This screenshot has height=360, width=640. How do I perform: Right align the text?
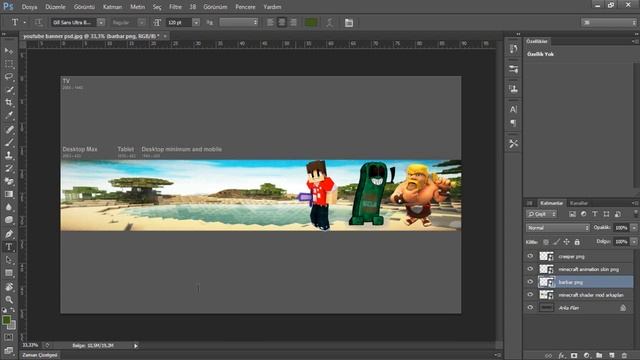click(293, 22)
